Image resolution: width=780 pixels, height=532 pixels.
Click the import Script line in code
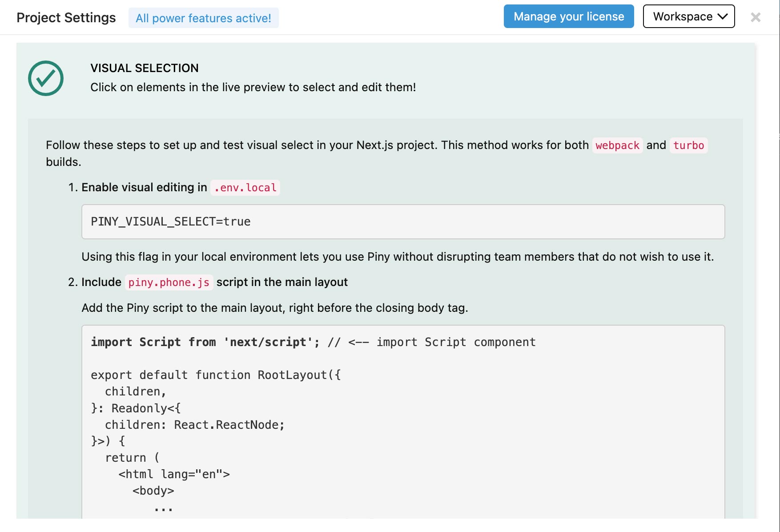click(x=313, y=342)
